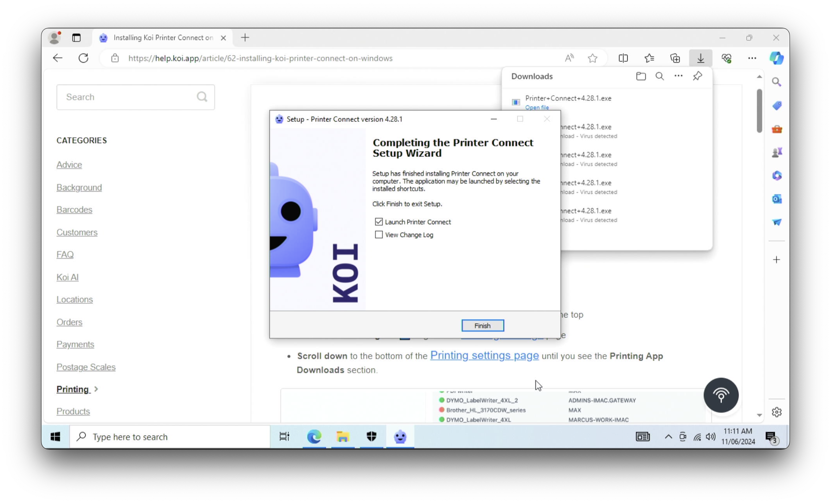
Task: Expand the Printing category chevron
Action: [96, 389]
